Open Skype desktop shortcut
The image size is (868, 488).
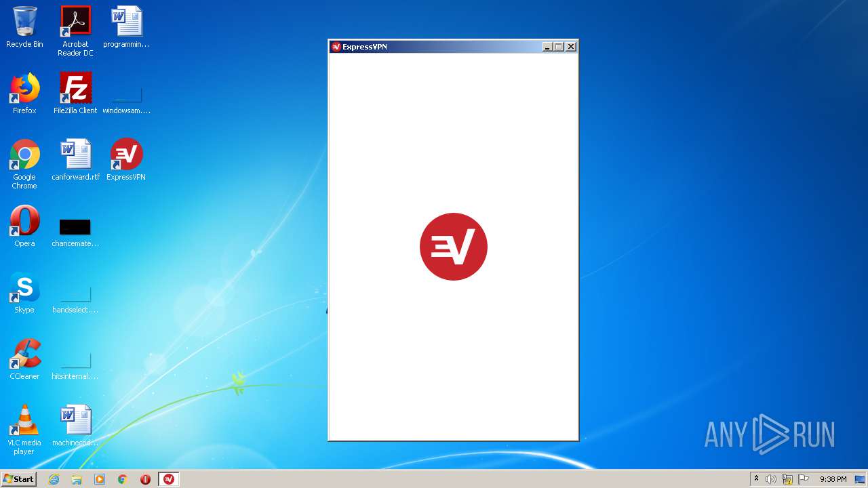click(24, 293)
